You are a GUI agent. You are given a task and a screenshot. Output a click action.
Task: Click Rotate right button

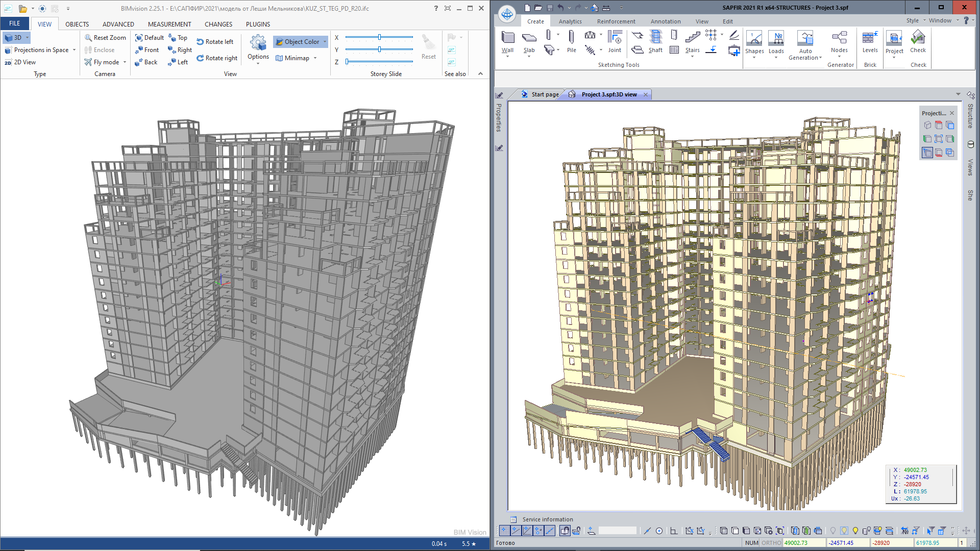(x=217, y=58)
